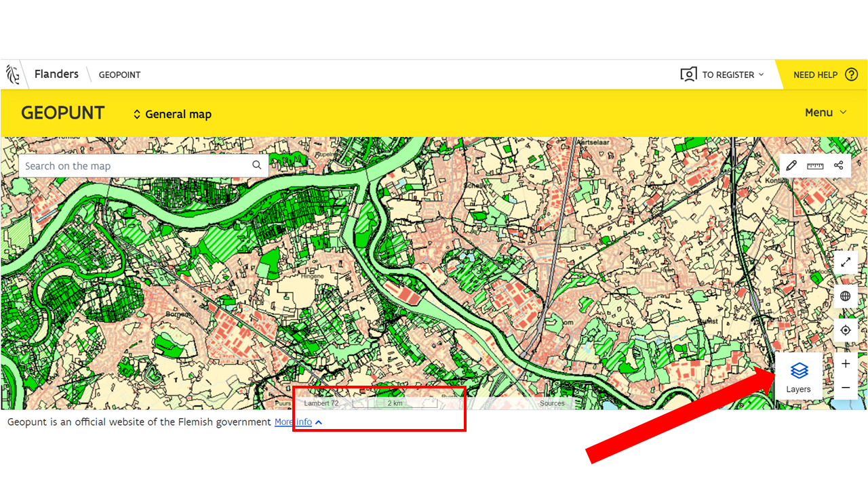Screen dimensions: 868x488
Task: Click the help question mark icon
Action: (x=851, y=75)
